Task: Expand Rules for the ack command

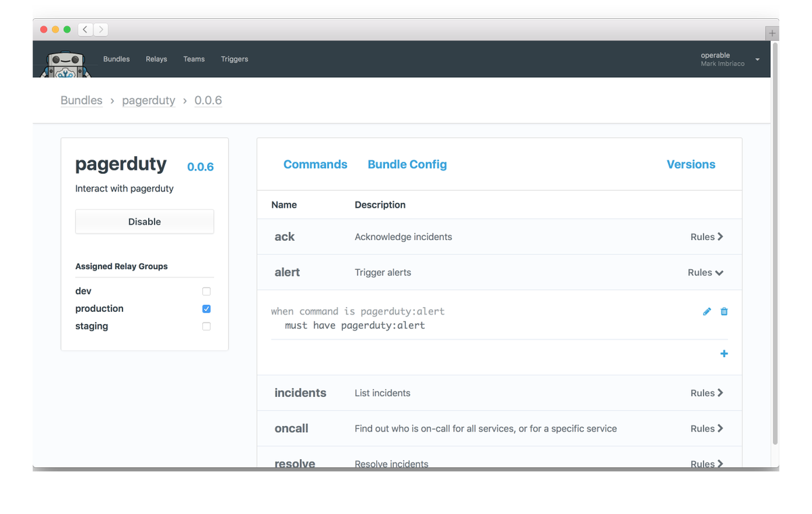Action: point(707,237)
